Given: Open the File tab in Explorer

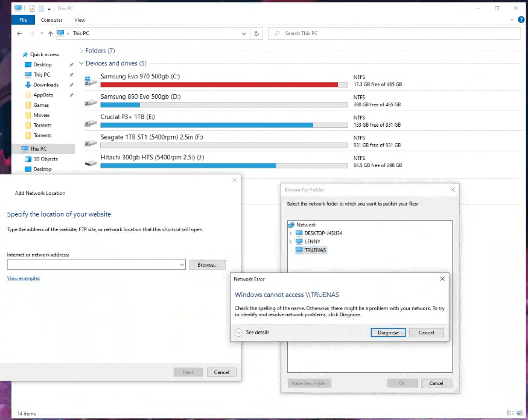Looking at the screenshot, I should tap(23, 20).
